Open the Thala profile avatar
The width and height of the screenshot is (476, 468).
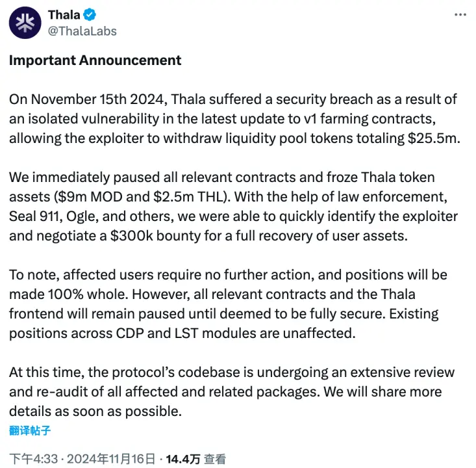coord(25,23)
